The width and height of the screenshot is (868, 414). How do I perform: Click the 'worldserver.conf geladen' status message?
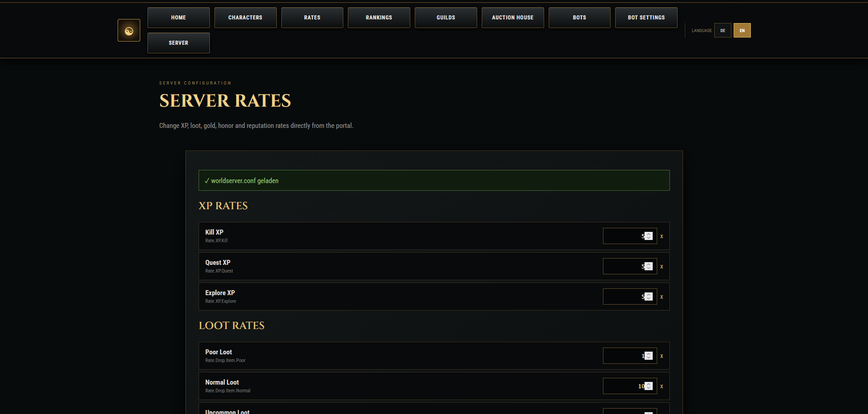pyautogui.click(x=434, y=180)
